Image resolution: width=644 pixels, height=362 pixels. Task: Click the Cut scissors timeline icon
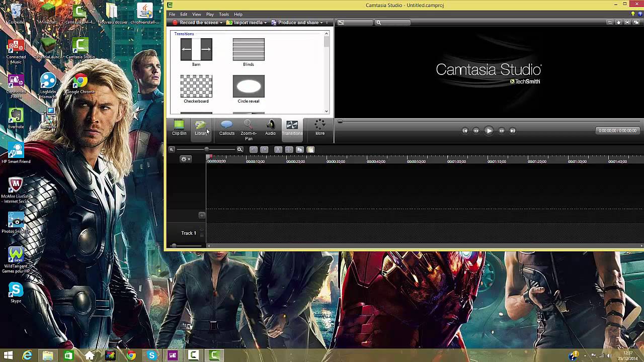[x=278, y=149]
